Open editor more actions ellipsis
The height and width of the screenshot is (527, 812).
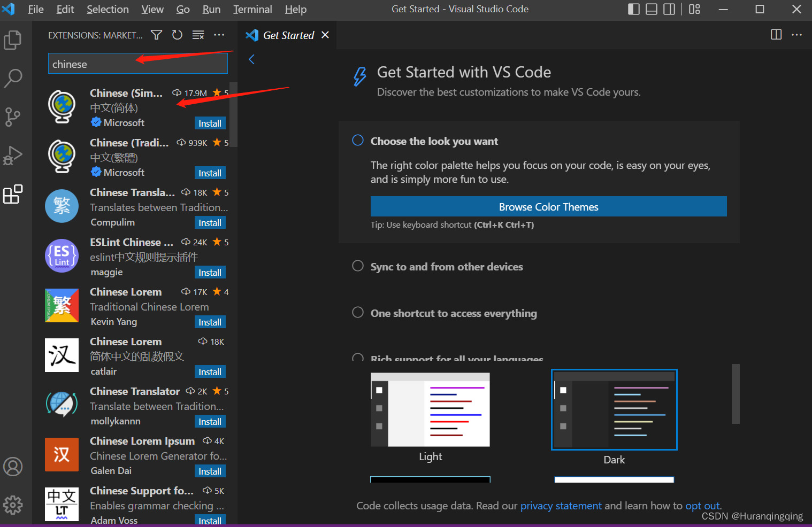[797, 35]
